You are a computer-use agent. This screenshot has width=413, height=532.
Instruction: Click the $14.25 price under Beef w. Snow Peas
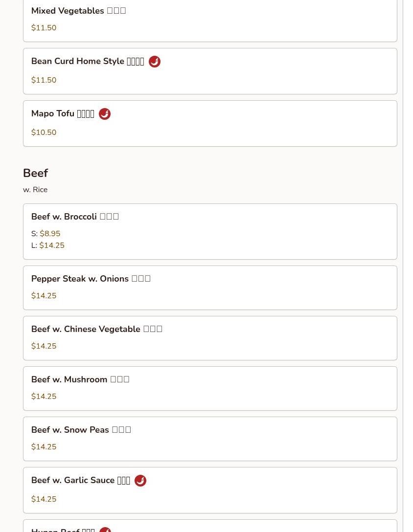coord(44,447)
